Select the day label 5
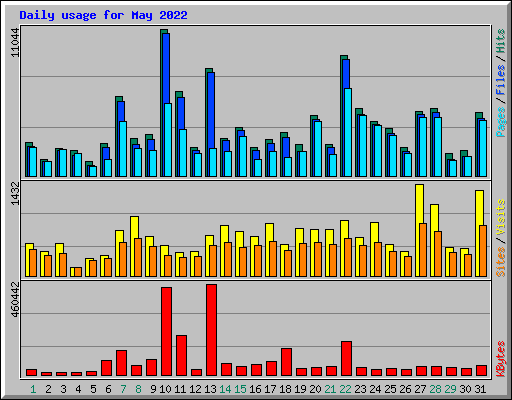This screenshot has width=512, height=400. tap(93, 389)
